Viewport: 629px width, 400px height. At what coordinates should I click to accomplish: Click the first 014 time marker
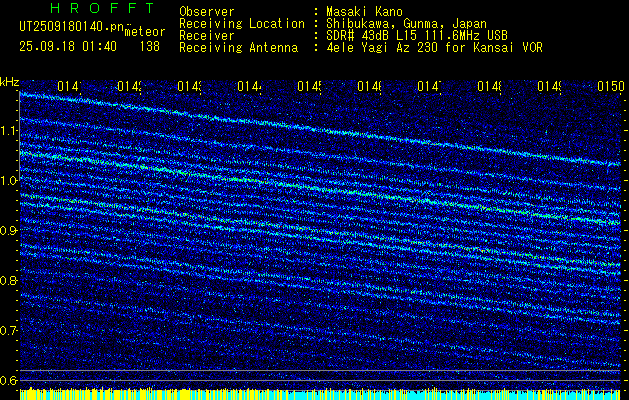[68, 87]
